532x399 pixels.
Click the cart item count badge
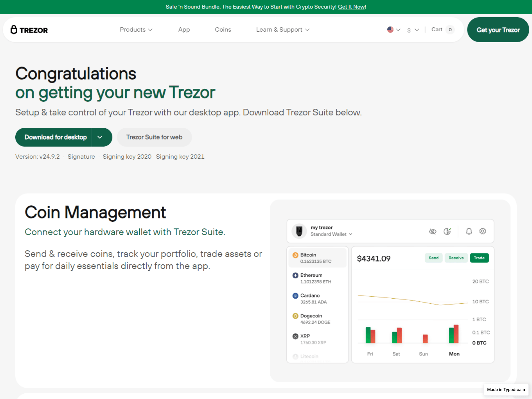(450, 30)
